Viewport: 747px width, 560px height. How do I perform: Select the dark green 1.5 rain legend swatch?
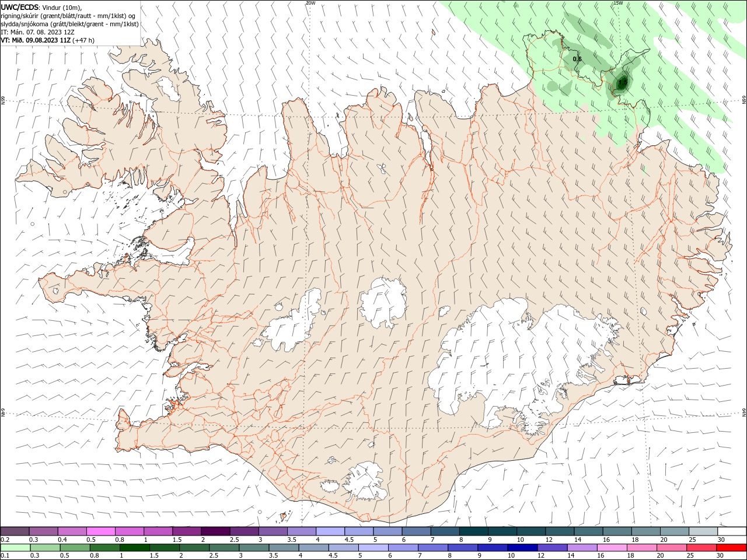point(164,548)
